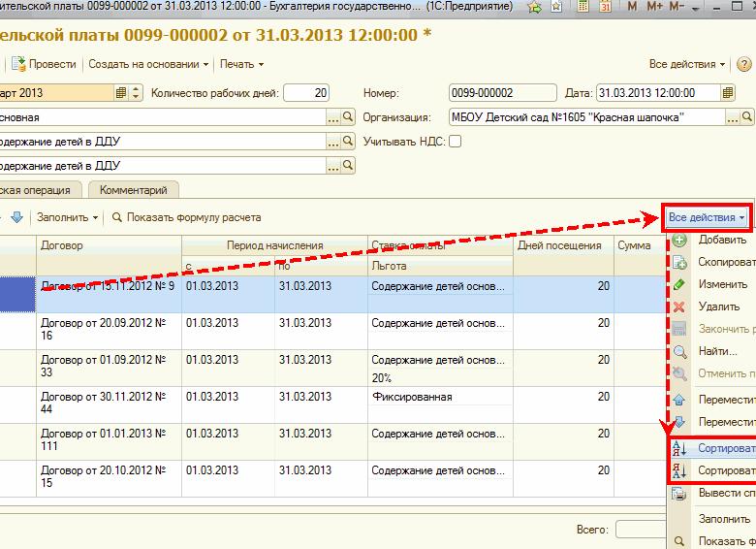
Task: Click the red cross icon beside Удалить
Action: coord(679,307)
